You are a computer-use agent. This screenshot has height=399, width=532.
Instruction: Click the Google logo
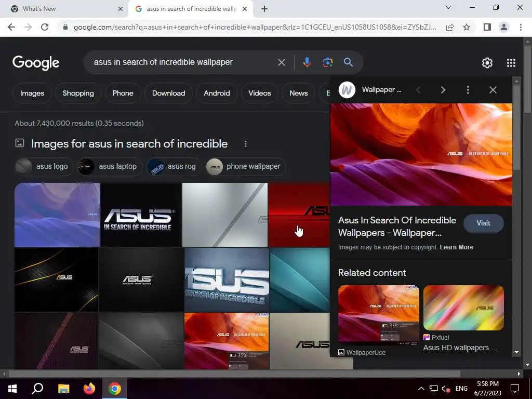tap(36, 63)
